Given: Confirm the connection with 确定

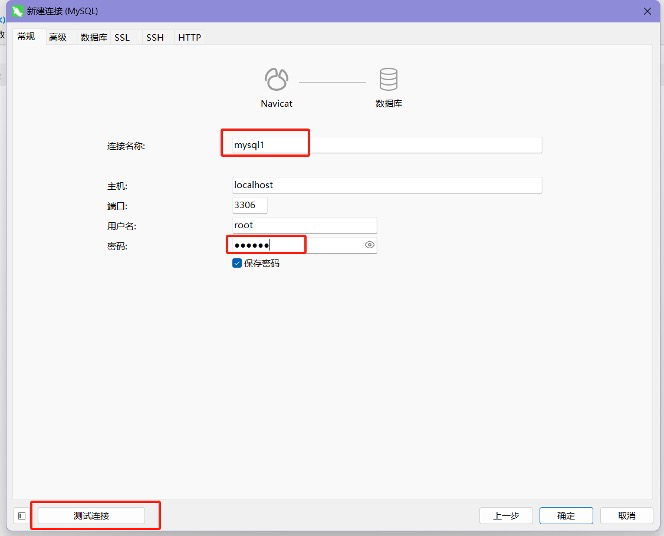Looking at the screenshot, I should pos(566,516).
